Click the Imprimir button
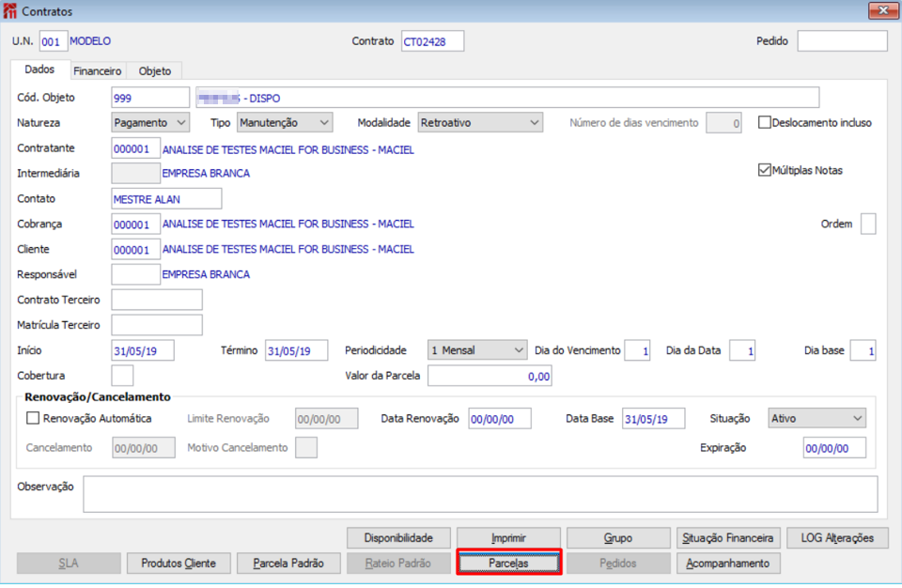 click(508, 538)
